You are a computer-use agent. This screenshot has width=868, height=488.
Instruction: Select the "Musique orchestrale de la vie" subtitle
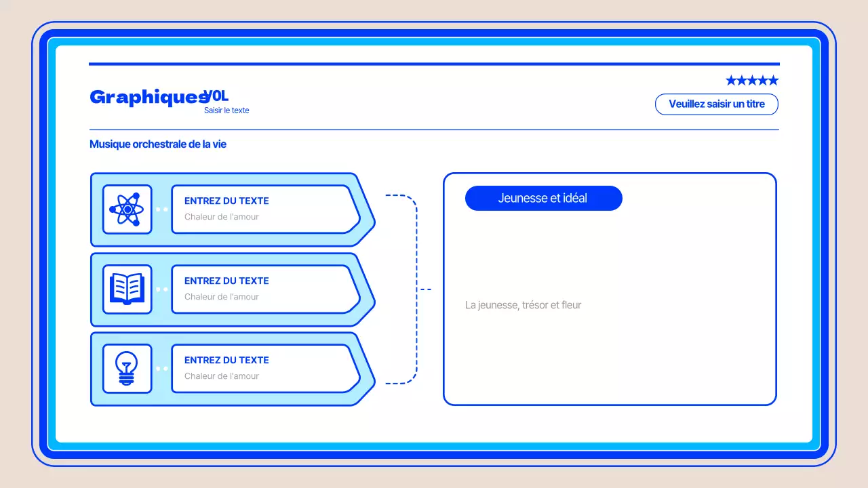coord(158,144)
